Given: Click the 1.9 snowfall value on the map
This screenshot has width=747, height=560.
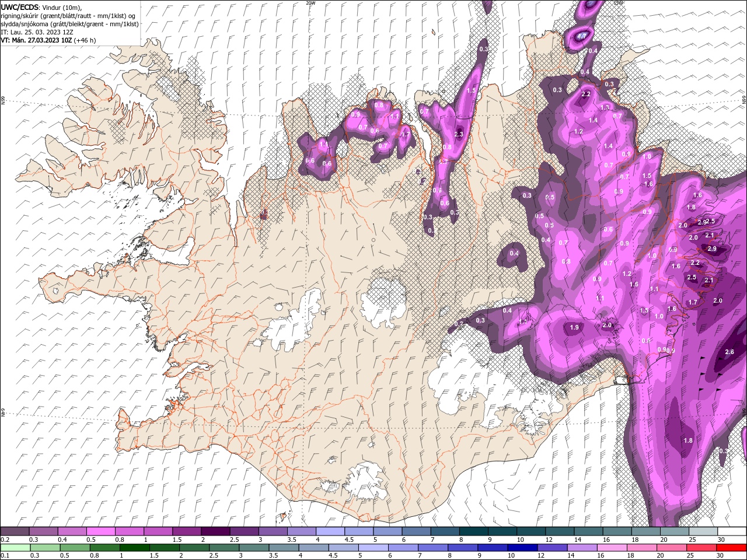Looking at the screenshot, I should 574,327.
